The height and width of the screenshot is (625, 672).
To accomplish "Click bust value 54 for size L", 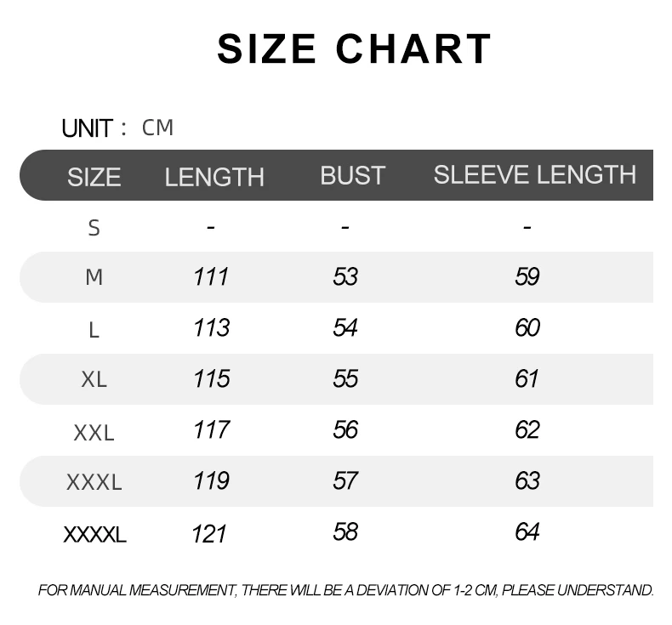I will (345, 327).
